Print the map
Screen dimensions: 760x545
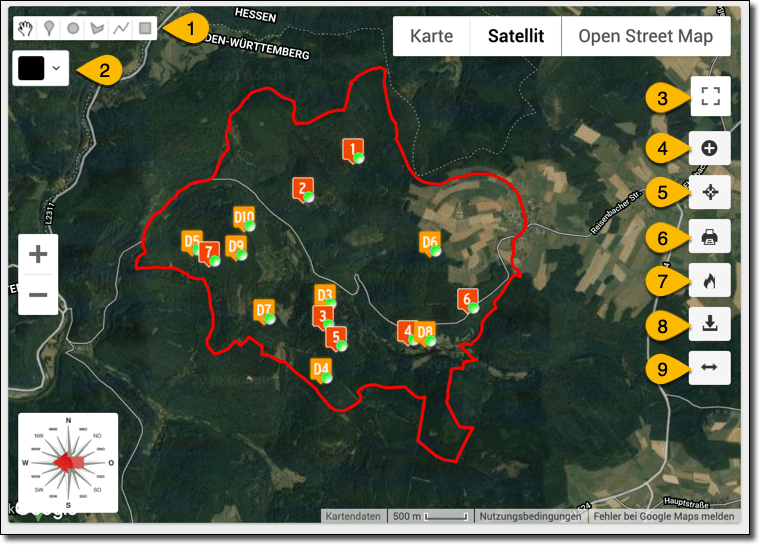(x=710, y=237)
